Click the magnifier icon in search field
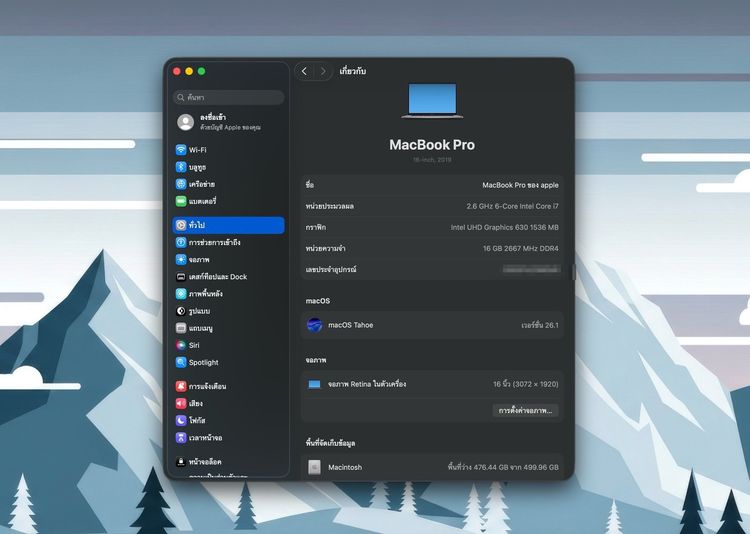The height and width of the screenshot is (534, 750). click(180, 98)
